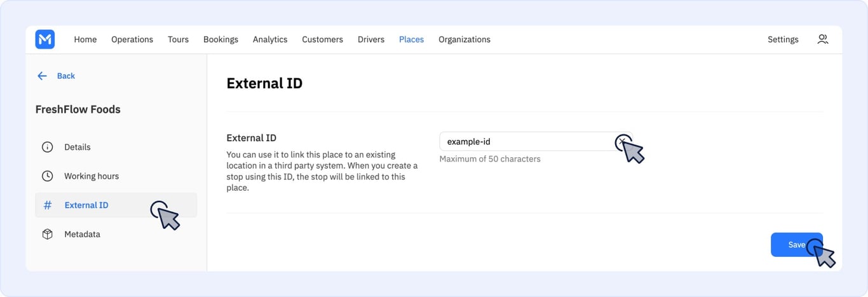Clear the External ID field
Image resolution: width=868 pixels, height=297 pixels.
(x=622, y=142)
